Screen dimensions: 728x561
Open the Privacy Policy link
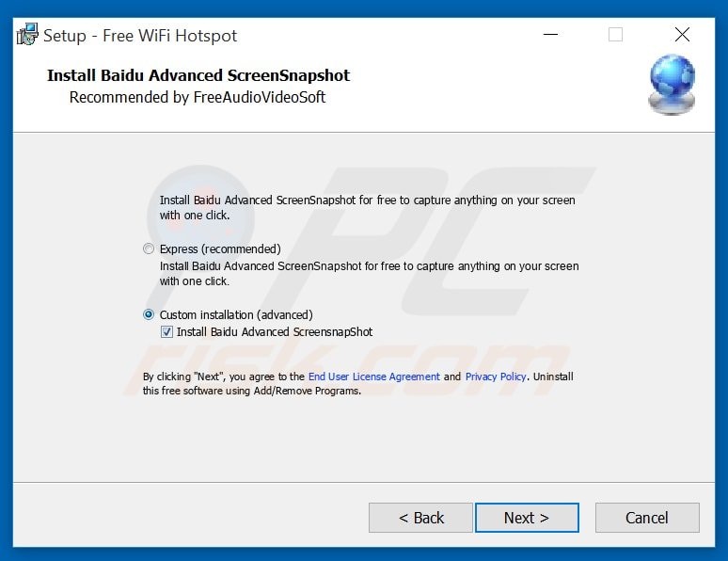point(496,377)
